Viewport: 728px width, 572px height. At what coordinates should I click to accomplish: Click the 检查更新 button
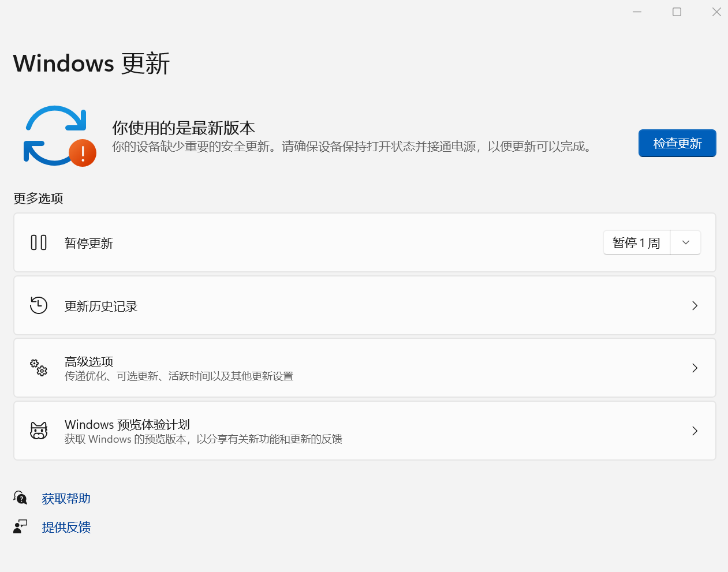pyautogui.click(x=677, y=143)
